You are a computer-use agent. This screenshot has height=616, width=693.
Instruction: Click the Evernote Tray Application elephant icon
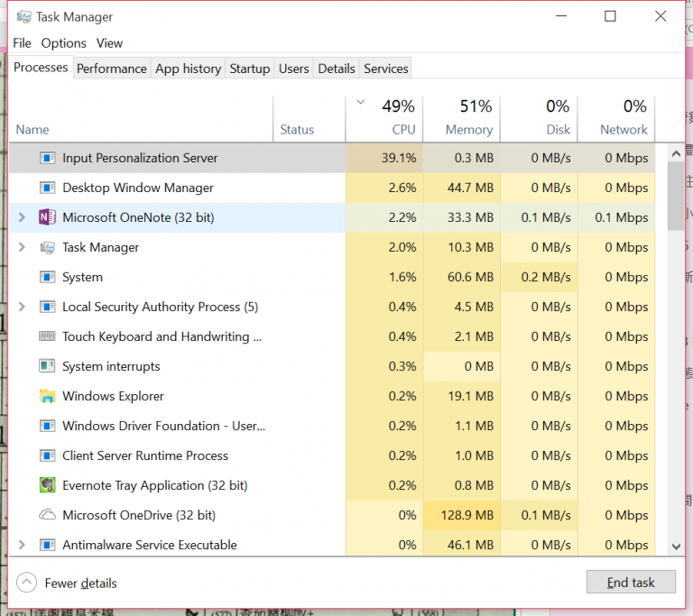pyautogui.click(x=47, y=485)
